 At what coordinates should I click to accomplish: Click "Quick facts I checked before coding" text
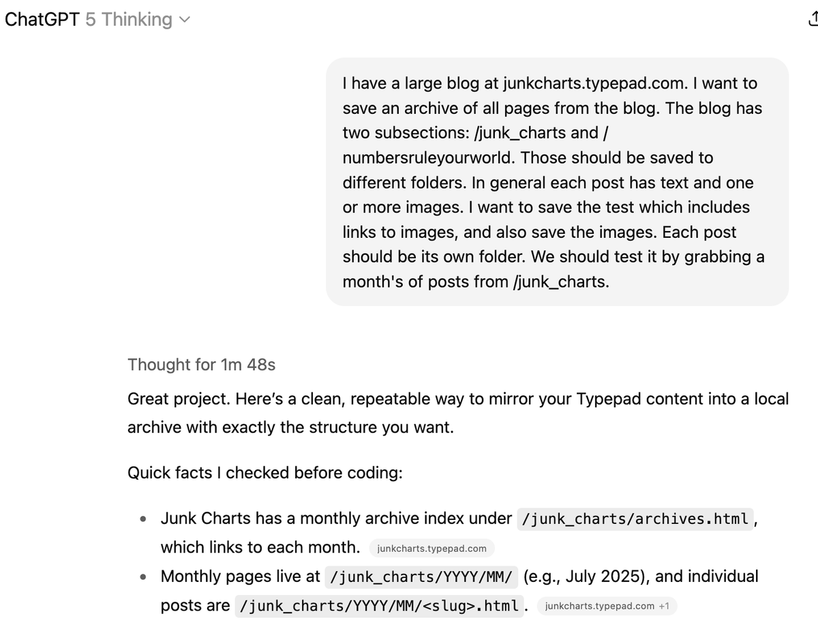[266, 472]
